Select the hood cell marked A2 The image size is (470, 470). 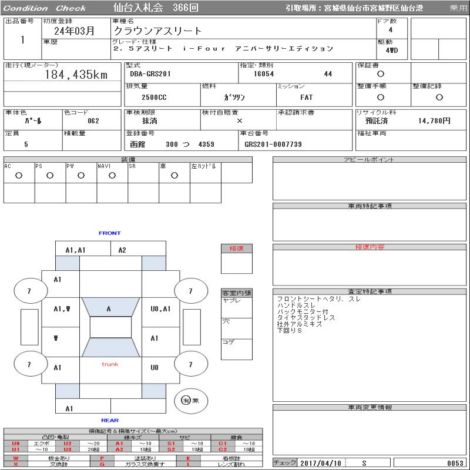138,249
